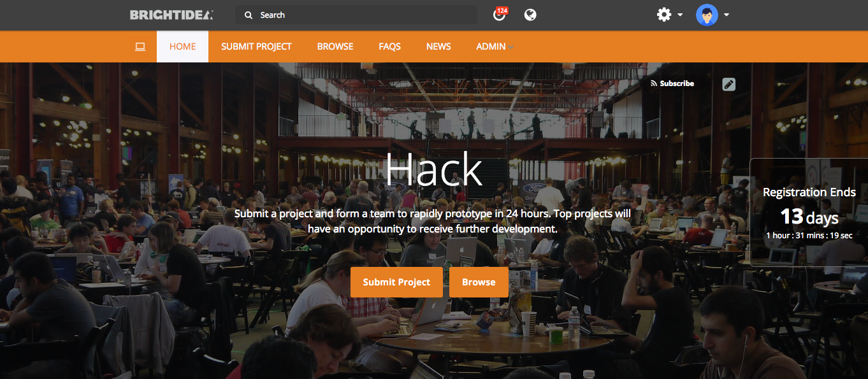Screen dimensions: 868x379
Task: Click the RSS icon beside Subscribe
Action: click(654, 83)
